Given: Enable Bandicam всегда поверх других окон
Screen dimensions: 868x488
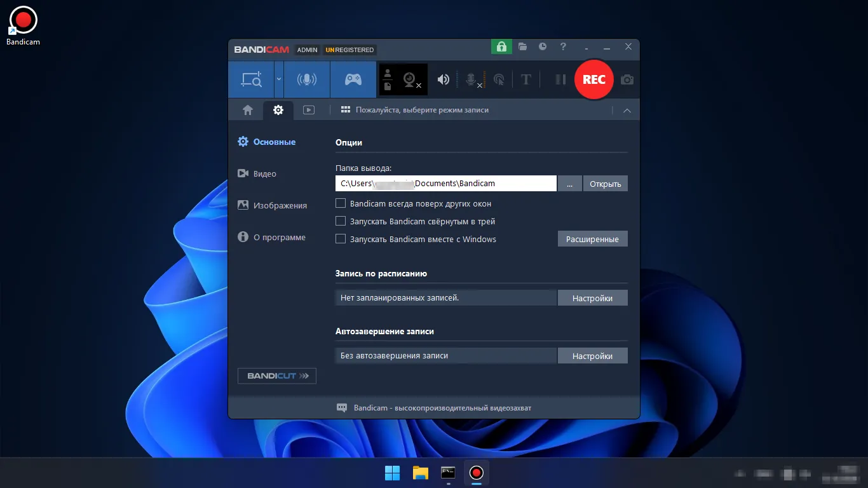Looking at the screenshot, I should point(341,203).
